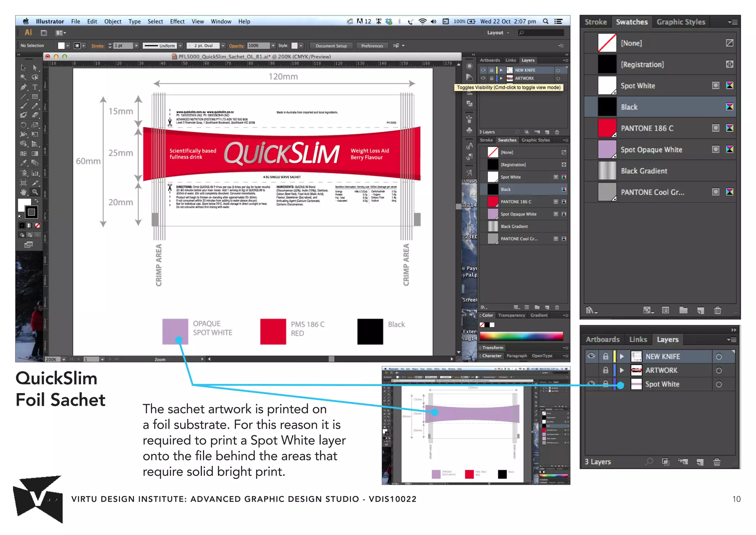The width and height of the screenshot is (756, 535).
Task: Toggle ARTWORK eye in main window Layers panel
Action: pos(483,78)
